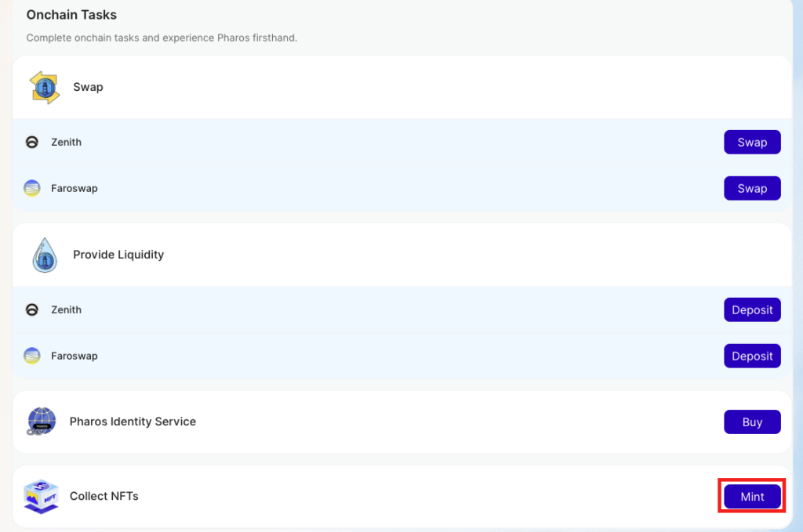Screen dimensions: 803x532
Task: Click the Faroswap logo under Swap
Action: point(32,188)
